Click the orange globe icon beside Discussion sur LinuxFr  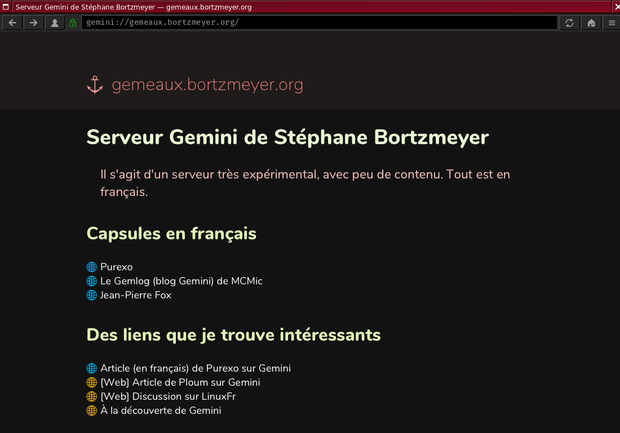(91, 397)
